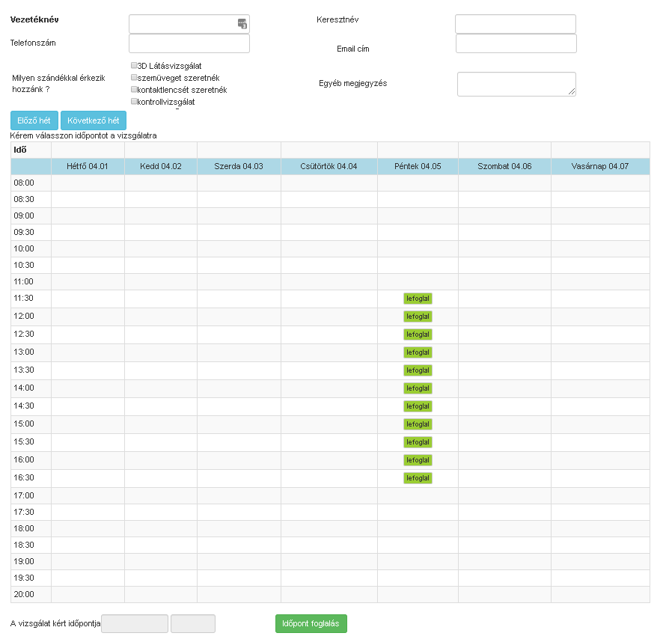
Task: Book the 12:00 lefoglal slot on Péntek
Action: pos(418,317)
